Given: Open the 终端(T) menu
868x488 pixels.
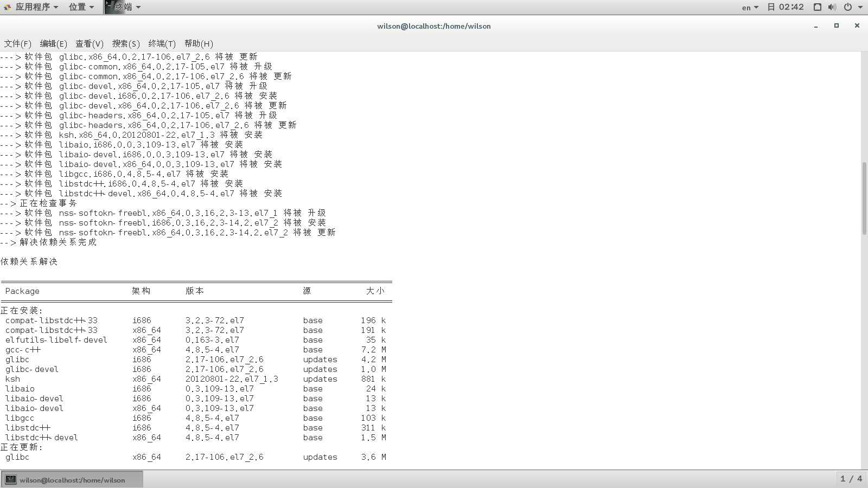Looking at the screenshot, I should point(162,43).
